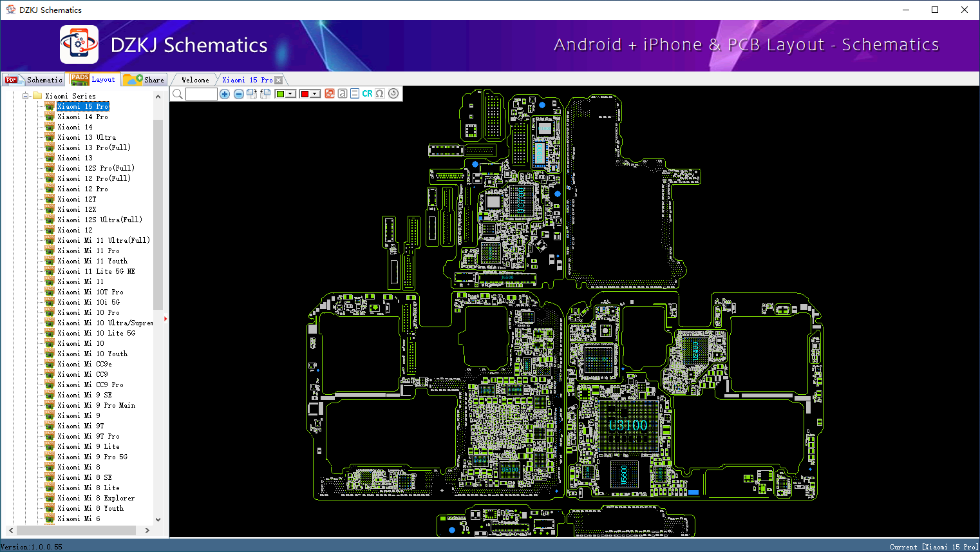Switch to the Layout tab
The image size is (980, 552).
coord(94,79)
